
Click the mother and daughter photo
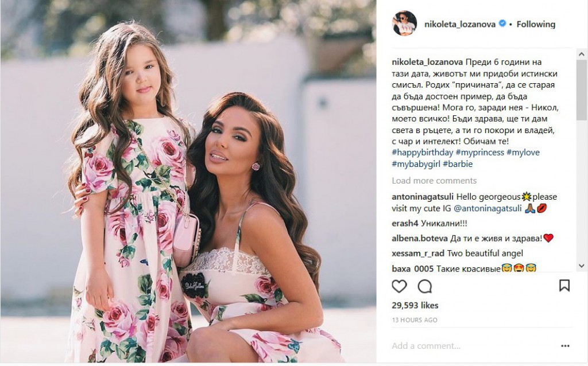click(188, 182)
